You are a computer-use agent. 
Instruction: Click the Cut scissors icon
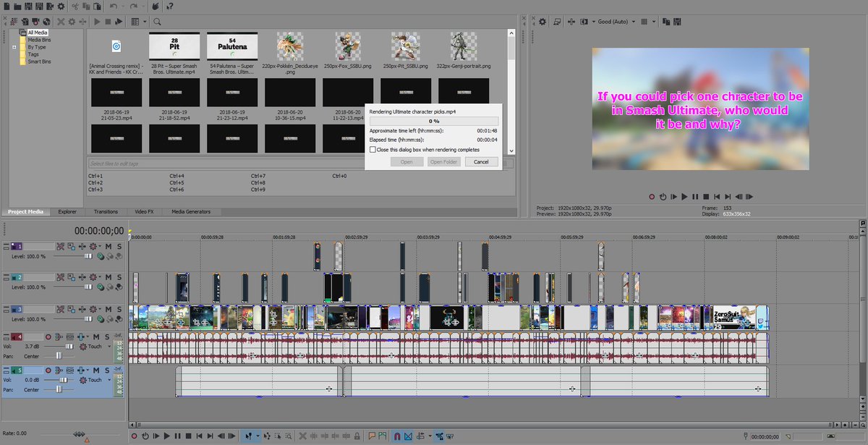tap(75, 7)
